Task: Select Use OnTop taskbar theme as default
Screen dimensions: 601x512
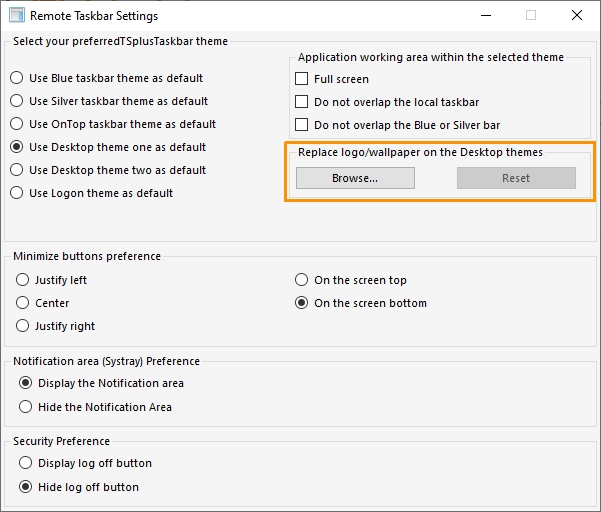Action: coord(16,124)
